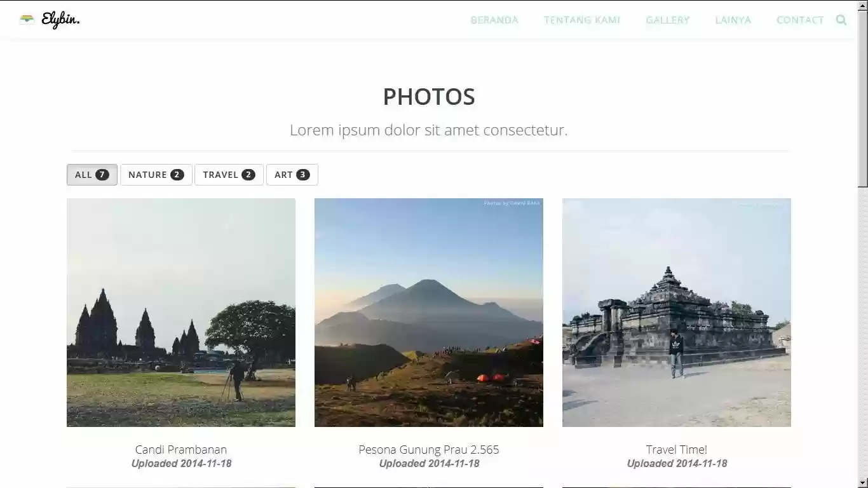868x488 pixels.
Task: Click the Candi Prambanan title text
Action: (181, 449)
